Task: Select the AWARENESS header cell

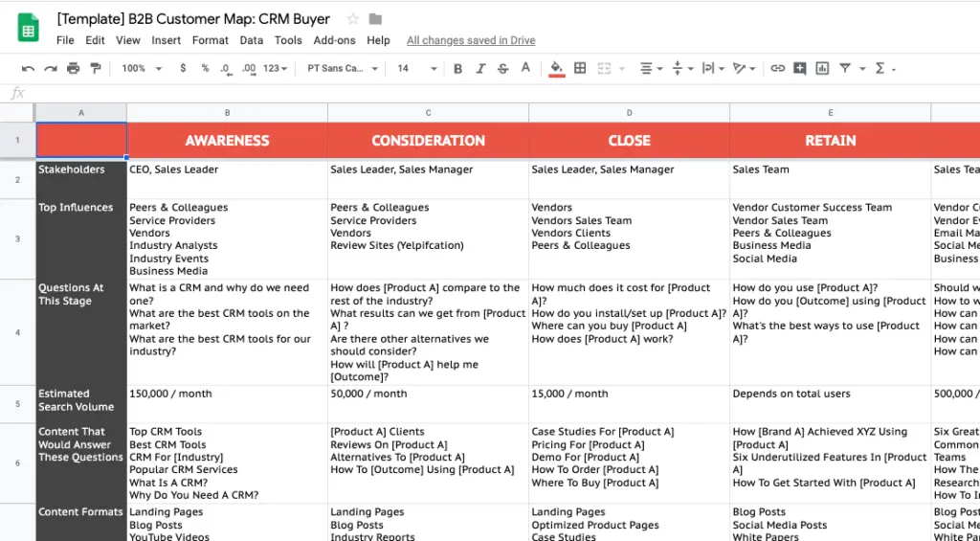Action: coord(227,140)
